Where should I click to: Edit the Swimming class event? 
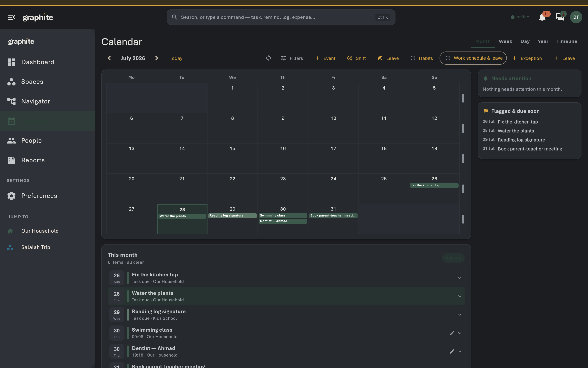point(452,333)
